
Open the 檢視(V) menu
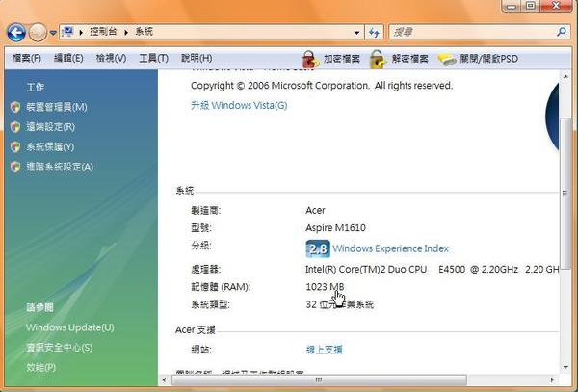[111, 58]
